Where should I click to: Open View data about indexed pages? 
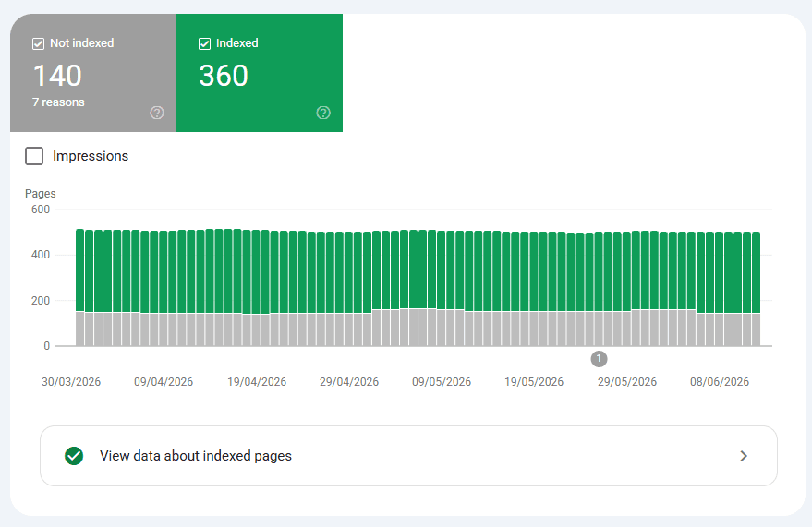[408, 456]
